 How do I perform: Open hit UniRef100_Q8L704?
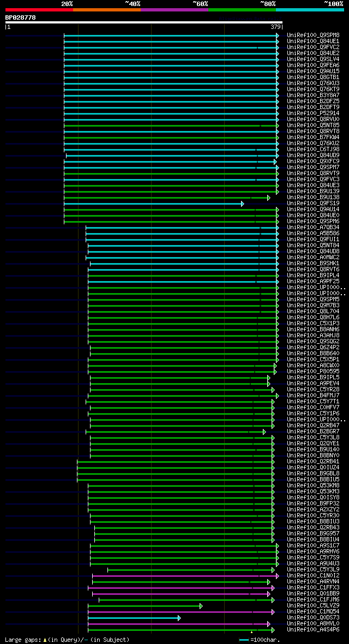pyautogui.click(x=313, y=311)
